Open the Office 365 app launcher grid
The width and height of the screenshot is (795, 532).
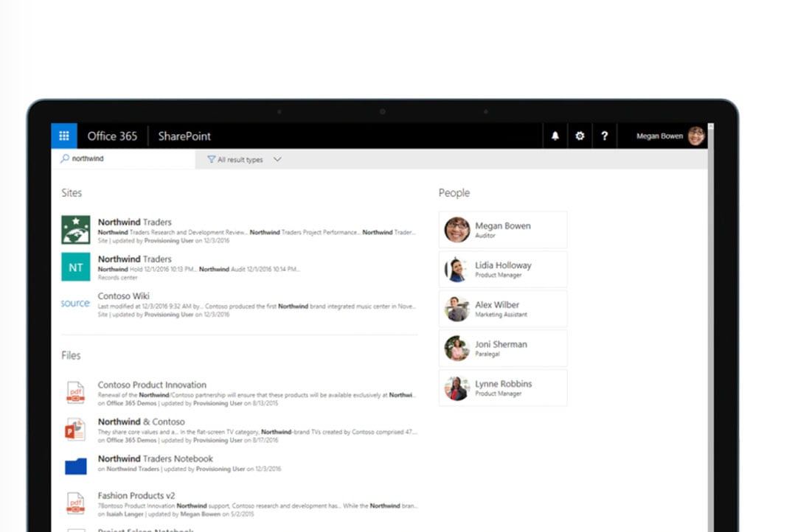click(64, 136)
